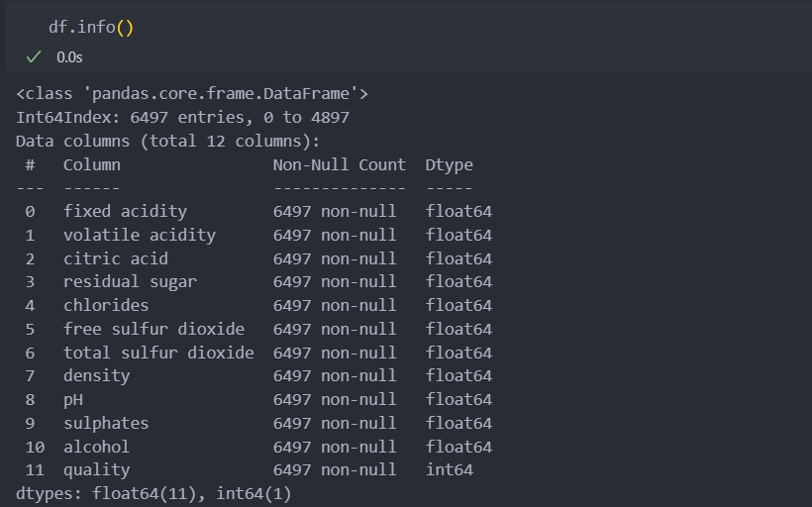Click the Non-Null Count header text
Image resolution: width=812 pixels, height=507 pixels.
(340, 164)
